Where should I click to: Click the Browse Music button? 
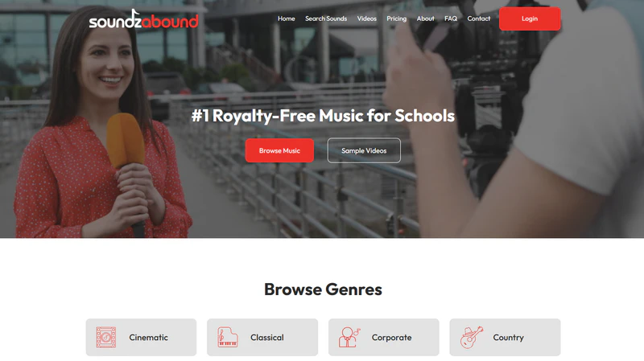[279, 150]
